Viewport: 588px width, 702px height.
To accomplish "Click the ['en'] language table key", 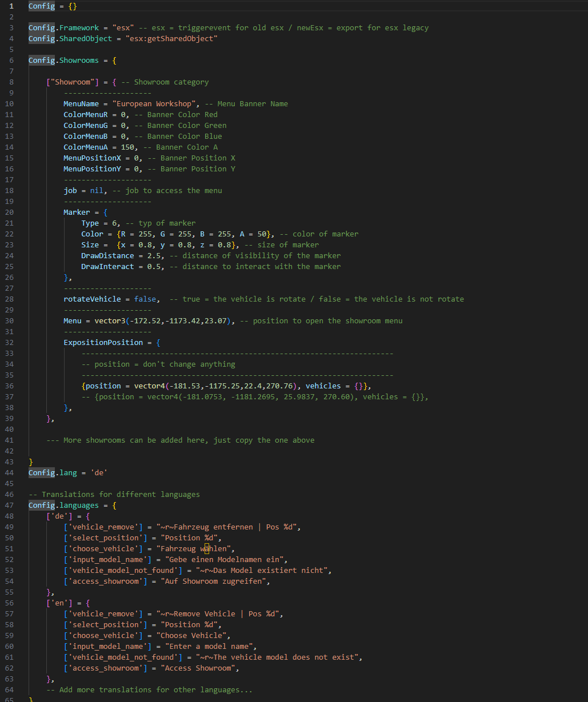I will (x=59, y=602).
